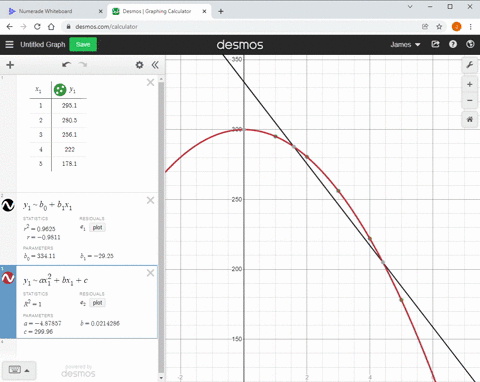Add a new expression item

[10, 65]
